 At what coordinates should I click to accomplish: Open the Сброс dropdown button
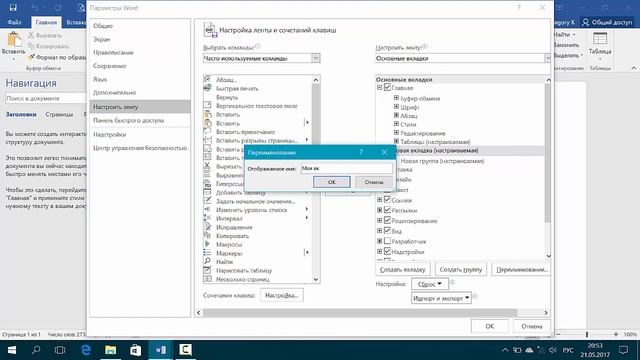point(430,284)
